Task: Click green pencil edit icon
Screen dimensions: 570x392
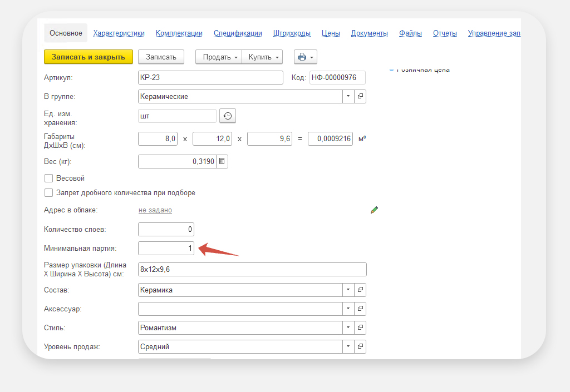Action: [x=374, y=210]
